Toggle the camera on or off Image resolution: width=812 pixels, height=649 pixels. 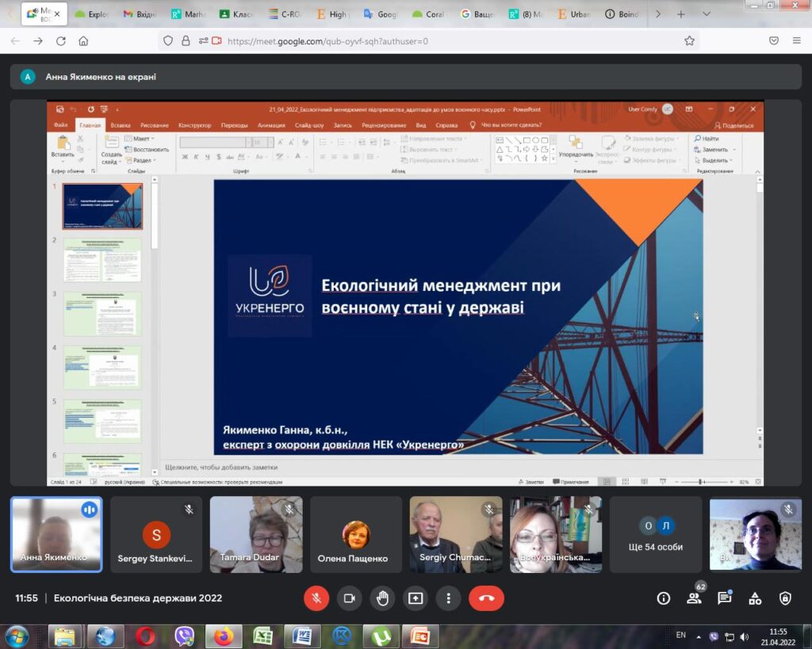coord(350,598)
